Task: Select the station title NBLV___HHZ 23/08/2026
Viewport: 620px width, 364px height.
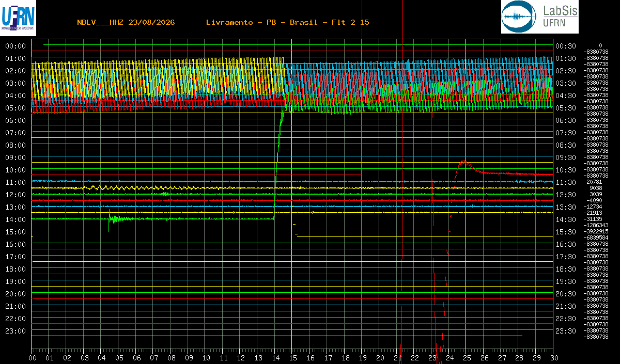Action: pyautogui.click(x=126, y=22)
